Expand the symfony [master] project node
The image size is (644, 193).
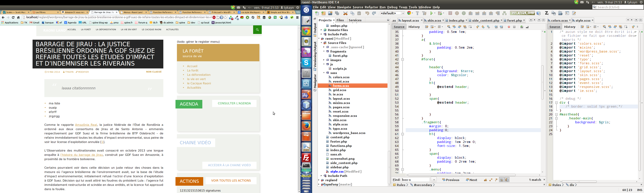click(319, 184)
